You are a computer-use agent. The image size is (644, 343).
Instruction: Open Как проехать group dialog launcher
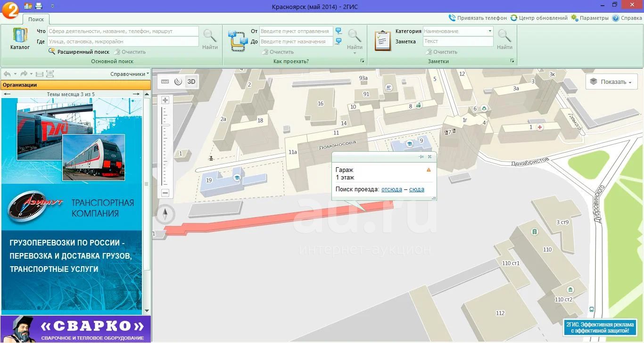pos(363,61)
